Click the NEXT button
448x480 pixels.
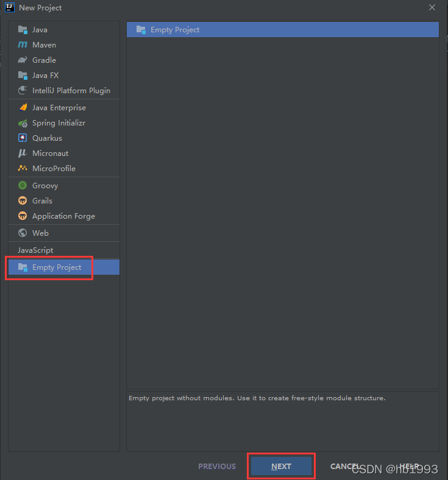[x=281, y=466]
